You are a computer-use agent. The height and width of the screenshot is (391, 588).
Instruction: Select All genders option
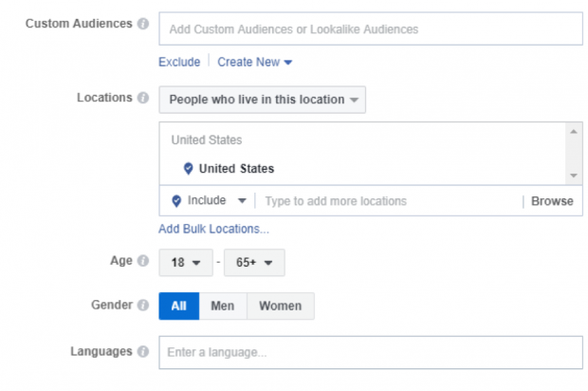178,306
